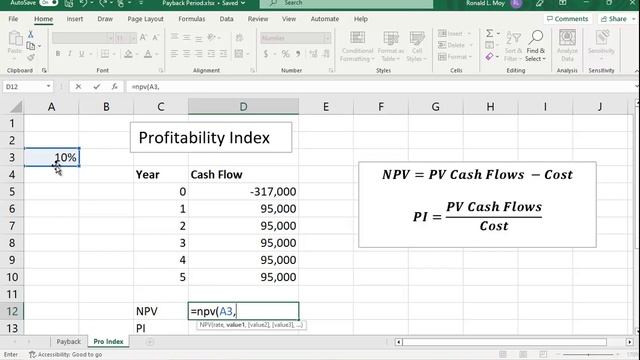The width and height of the screenshot is (640, 360).
Task: Open the File menu
Action: 13,19
